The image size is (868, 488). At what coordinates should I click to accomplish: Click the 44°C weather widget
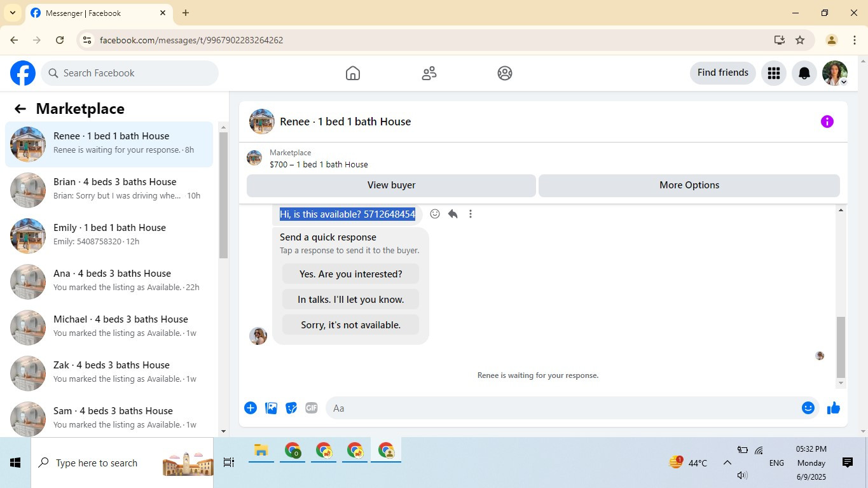coord(688,463)
